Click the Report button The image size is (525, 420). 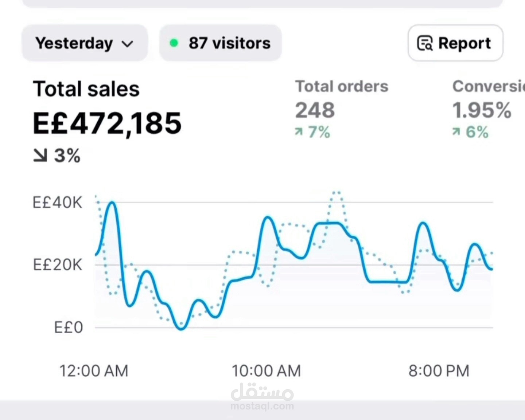(455, 43)
